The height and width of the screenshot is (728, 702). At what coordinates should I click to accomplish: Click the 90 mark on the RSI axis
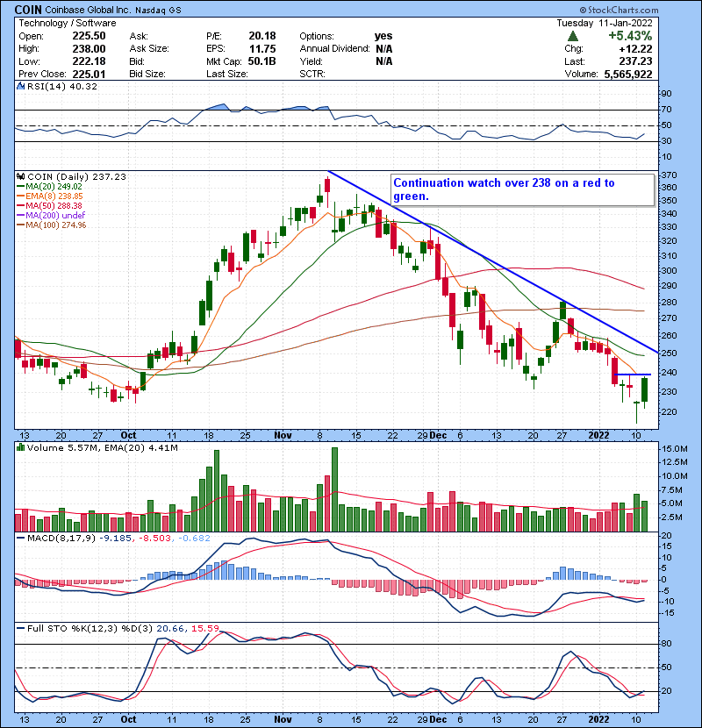click(x=666, y=94)
